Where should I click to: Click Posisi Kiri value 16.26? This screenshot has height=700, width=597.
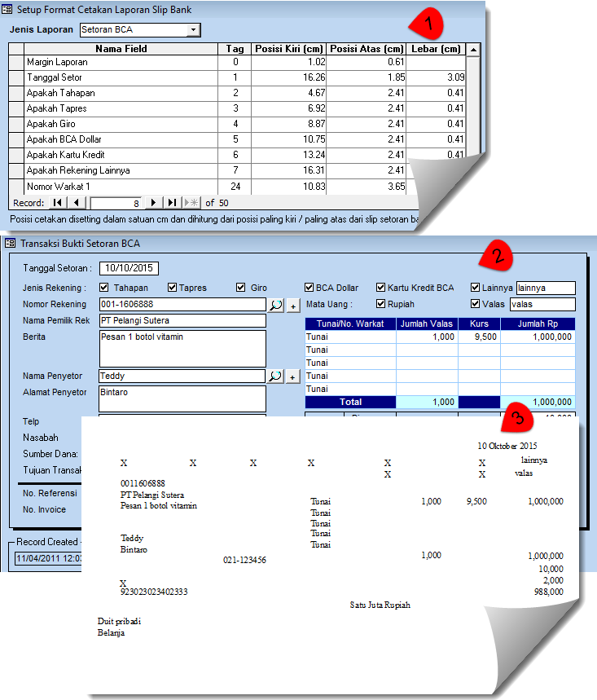tap(288, 77)
